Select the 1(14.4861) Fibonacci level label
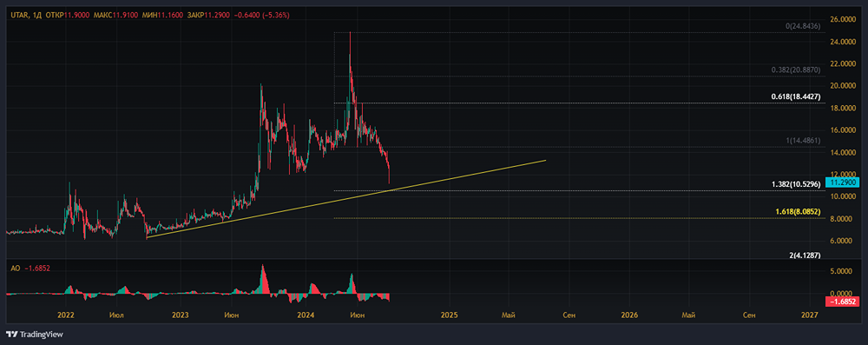868x345 pixels. [803, 141]
